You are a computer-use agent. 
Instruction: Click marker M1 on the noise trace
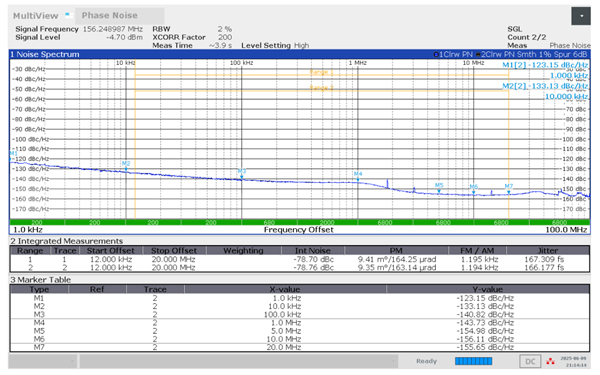pos(13,155)
